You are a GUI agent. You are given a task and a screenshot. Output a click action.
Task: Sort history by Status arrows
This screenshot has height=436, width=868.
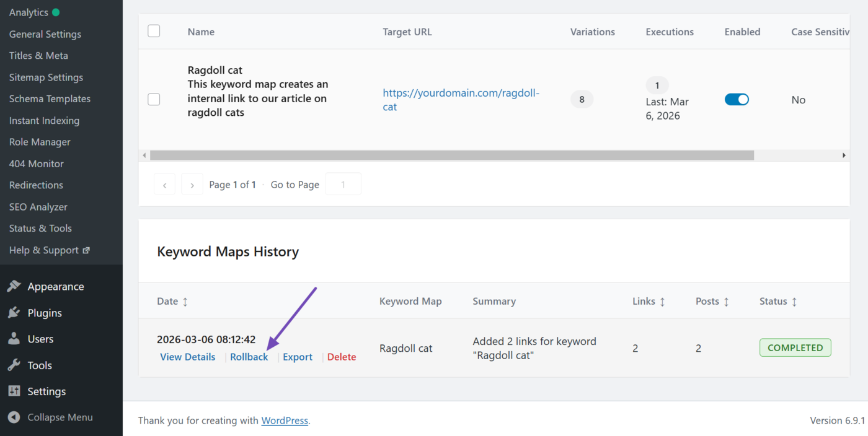794,302
